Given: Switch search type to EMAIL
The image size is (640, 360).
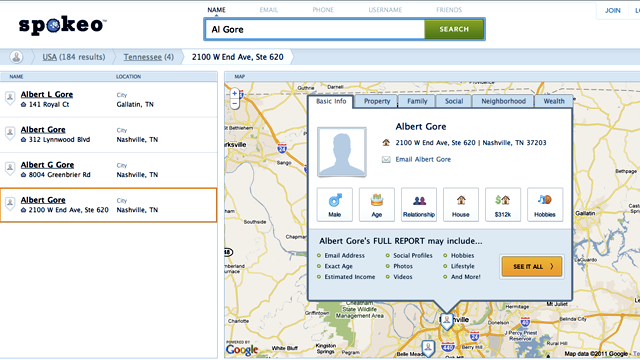Looking at the screenshot, I should 269,10.
